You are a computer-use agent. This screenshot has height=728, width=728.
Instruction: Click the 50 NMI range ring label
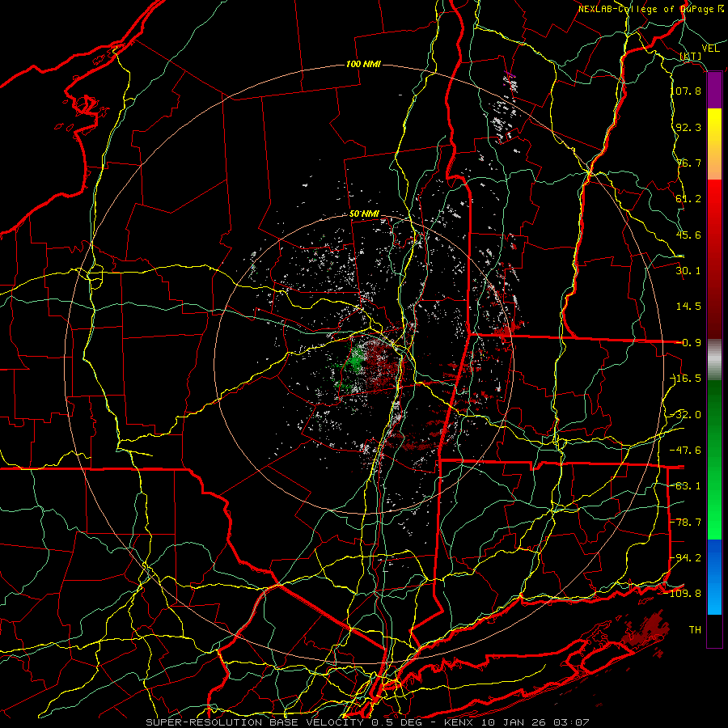coord(364,214)
